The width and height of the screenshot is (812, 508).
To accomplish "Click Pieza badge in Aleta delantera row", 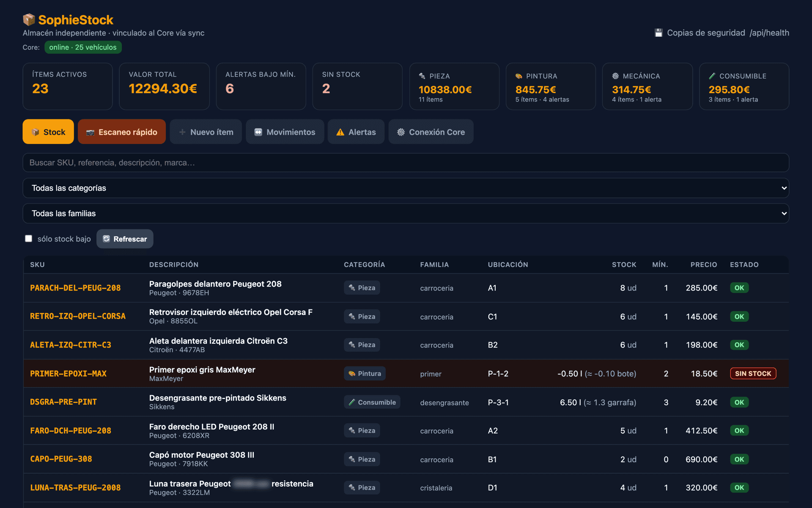I will [x=362, y=345].
